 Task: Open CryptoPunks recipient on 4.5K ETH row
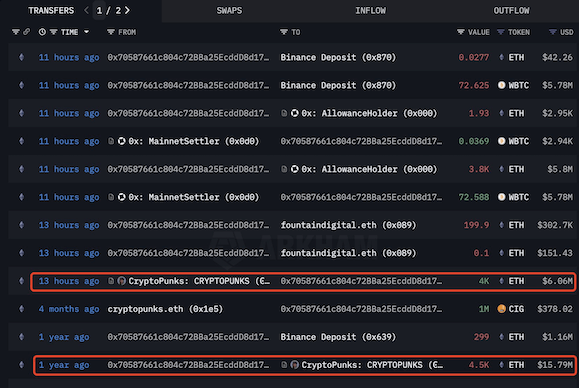point(372,365)
